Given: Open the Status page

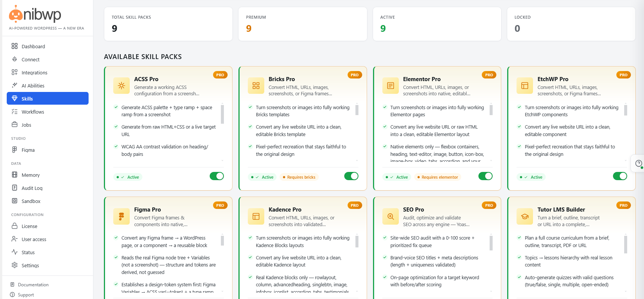Looking at the screenshot, I should click(x=47, y=252).
